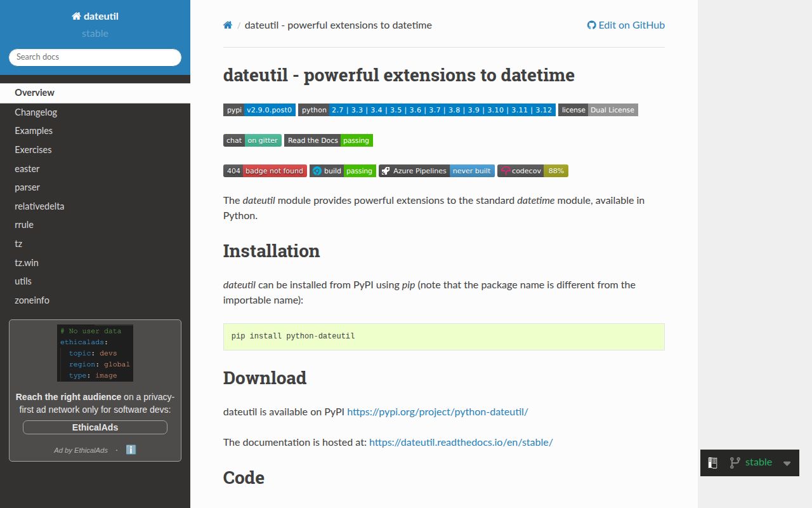Click the build passing badge

point(343,171)
